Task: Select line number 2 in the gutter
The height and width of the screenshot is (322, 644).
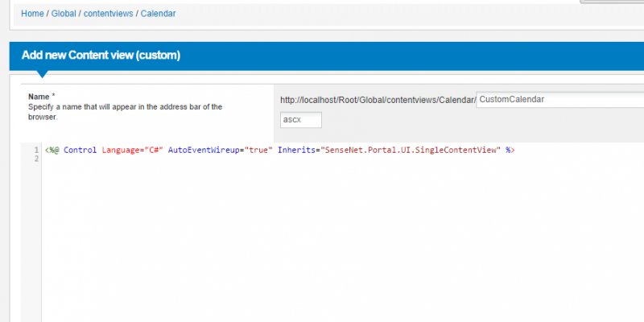Action: point(36,159)
